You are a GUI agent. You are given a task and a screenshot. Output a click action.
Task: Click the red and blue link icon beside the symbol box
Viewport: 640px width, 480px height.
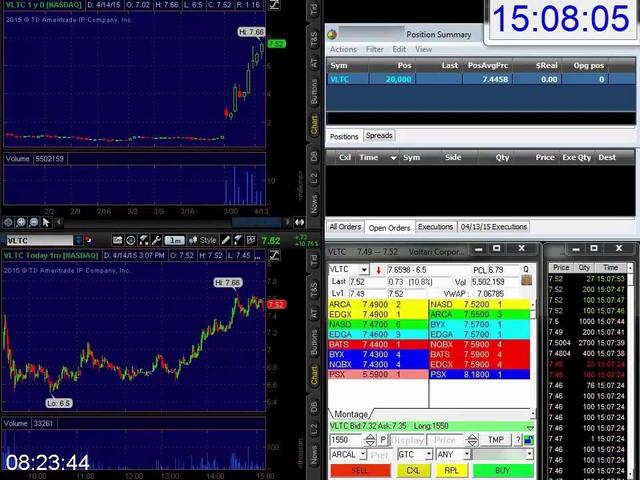[89, 240]
